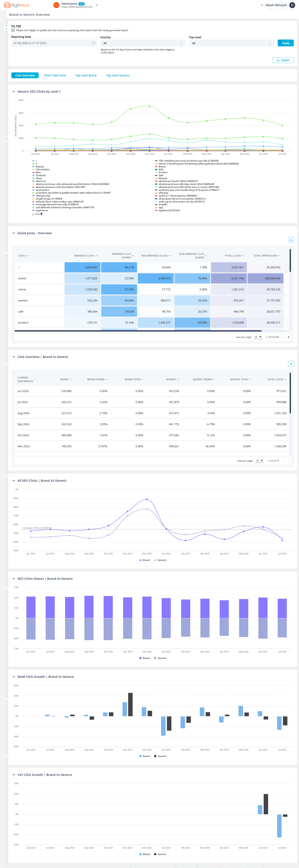The width and height of the screenshot is (299, 868).
Task: Toggle Generic legend in All SEO Clicks chart
Action: click(160, 560)
